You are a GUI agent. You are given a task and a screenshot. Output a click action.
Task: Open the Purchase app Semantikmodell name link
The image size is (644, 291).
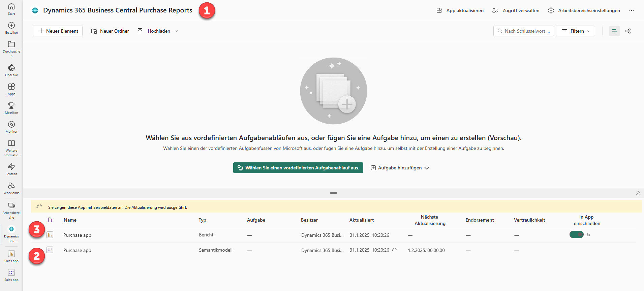(77, 250)
